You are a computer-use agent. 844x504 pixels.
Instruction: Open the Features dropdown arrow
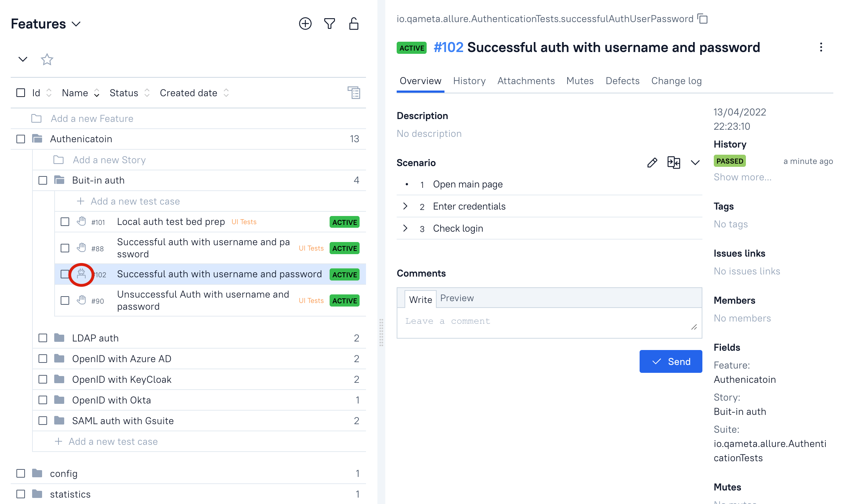[x=76, y=24]
